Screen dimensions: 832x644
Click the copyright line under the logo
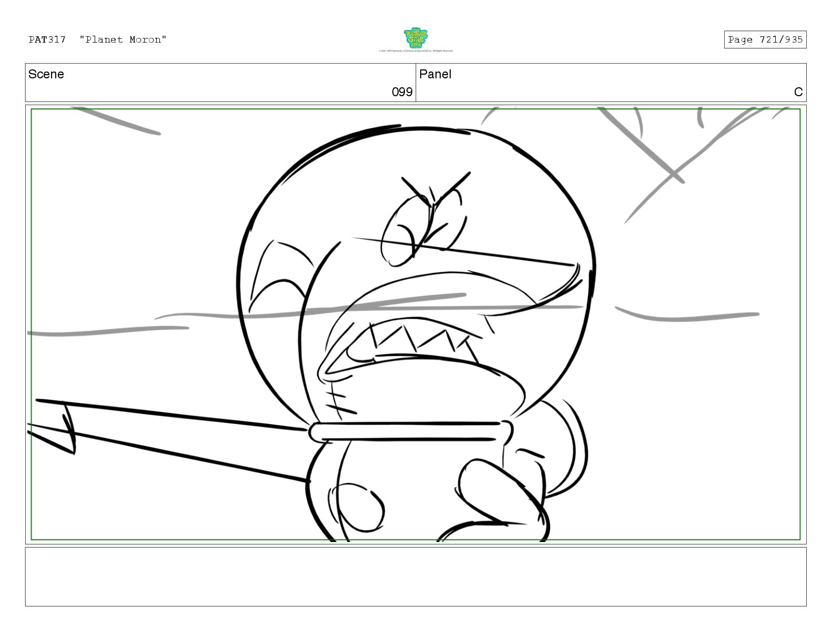tap(415, 51)
